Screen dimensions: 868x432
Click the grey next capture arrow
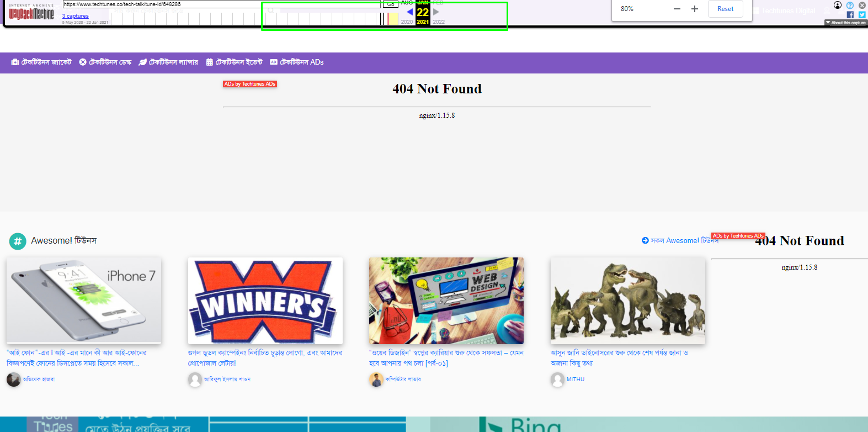click(x=436, y=12)
